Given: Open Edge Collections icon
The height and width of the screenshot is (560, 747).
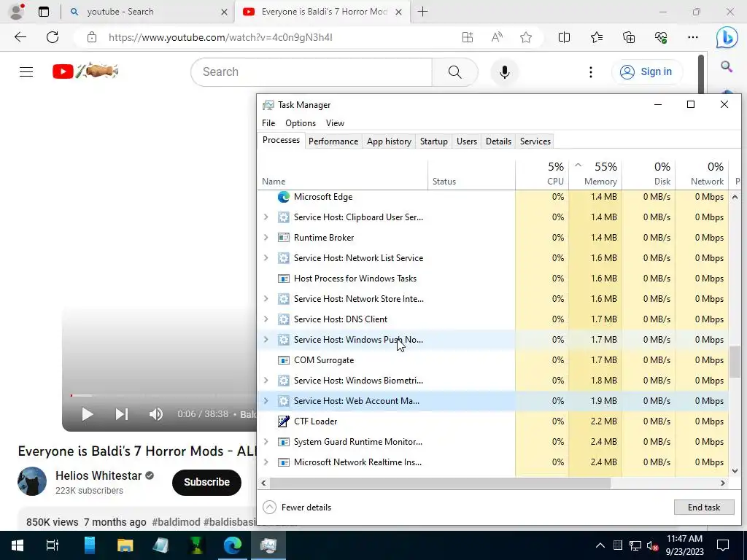Looking at the screenshot, I should 629,37.
